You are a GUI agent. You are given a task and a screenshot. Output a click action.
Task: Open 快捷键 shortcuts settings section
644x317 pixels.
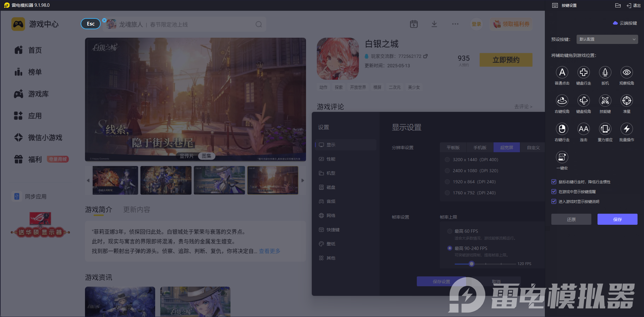[x=346, y=230]
